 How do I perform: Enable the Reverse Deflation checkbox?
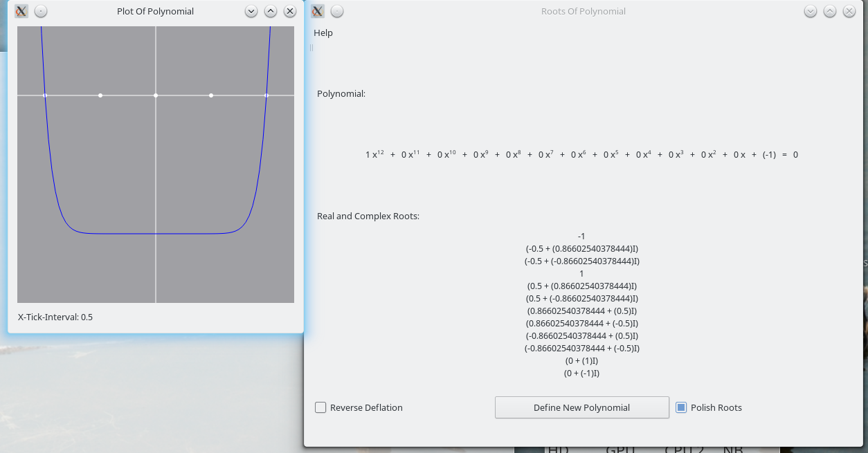[x=320, y=407]
